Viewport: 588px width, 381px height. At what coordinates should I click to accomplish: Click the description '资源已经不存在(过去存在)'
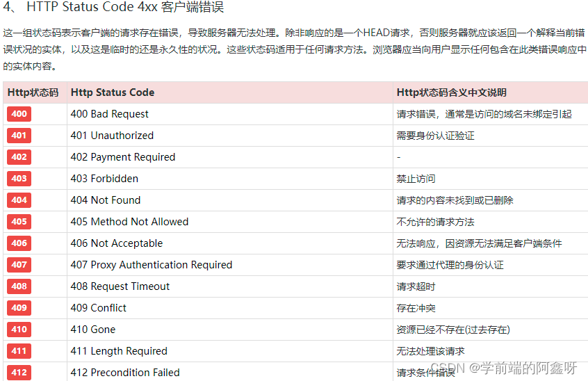pyautogui.click(x=453, y=330)
